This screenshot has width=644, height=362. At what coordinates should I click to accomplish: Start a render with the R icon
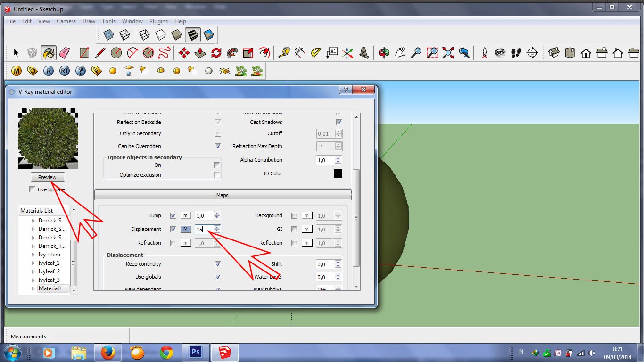tap(48, 71)
